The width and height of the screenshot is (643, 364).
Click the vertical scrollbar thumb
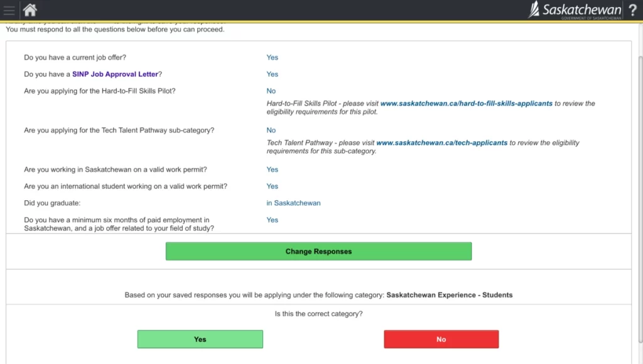pos(639,188)
